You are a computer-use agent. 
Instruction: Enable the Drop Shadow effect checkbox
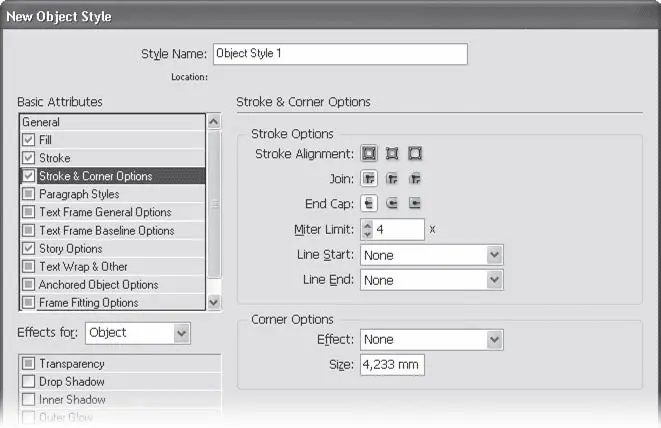28,382
